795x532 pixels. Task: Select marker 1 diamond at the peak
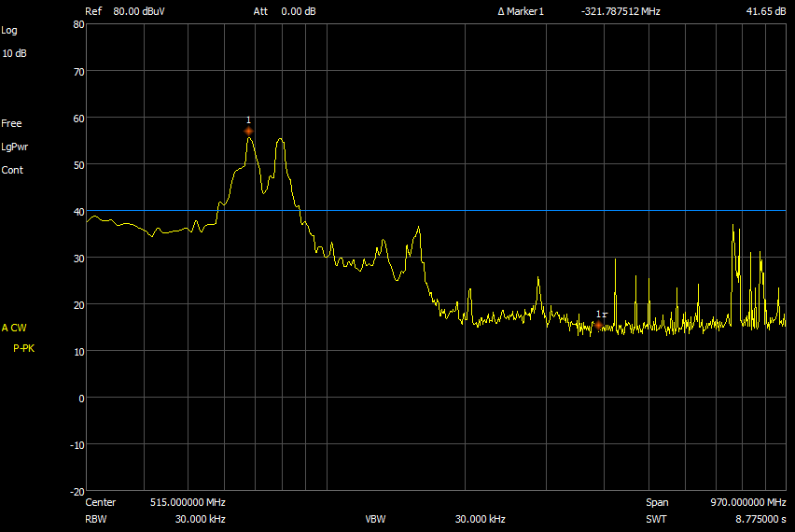pos(248,132)
